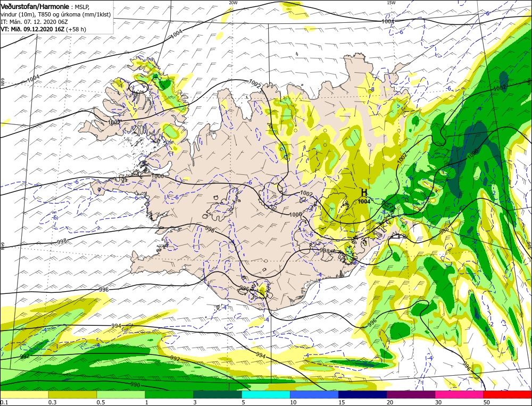Viewport: 532px width, 406px height.
Task: Click the legend value 0.5
Action: click(101, 402)
